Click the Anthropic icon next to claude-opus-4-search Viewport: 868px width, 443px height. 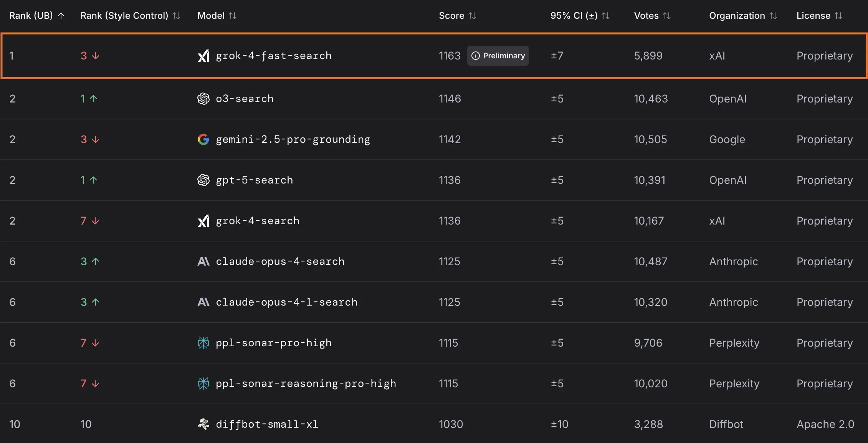pos(204,261)
